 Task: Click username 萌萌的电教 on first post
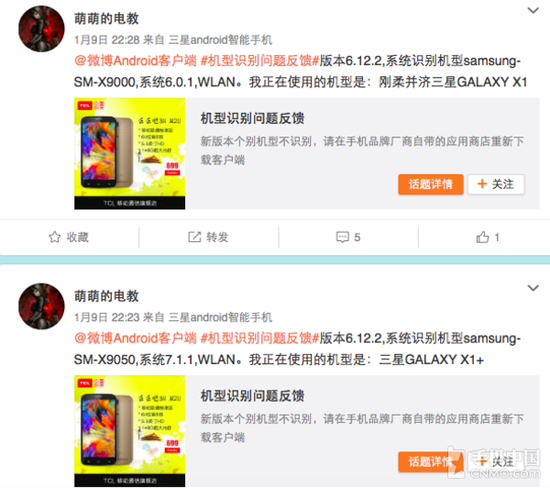coord(107,19)
